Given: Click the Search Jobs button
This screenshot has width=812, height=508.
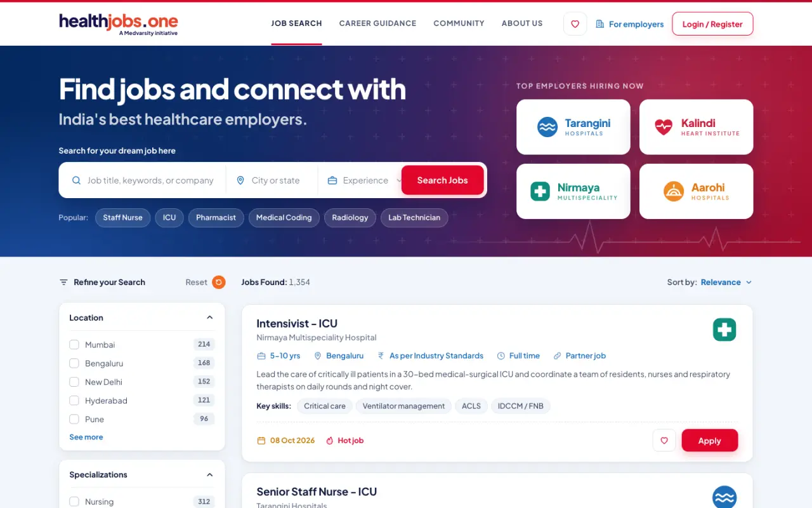Looking at the screenshot, I should [442, 180].
